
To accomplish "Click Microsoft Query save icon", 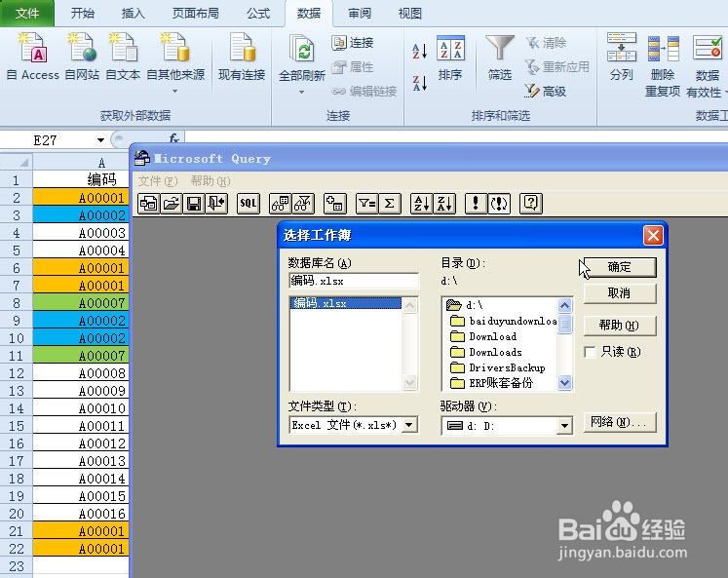I will (x=194, y=204).
